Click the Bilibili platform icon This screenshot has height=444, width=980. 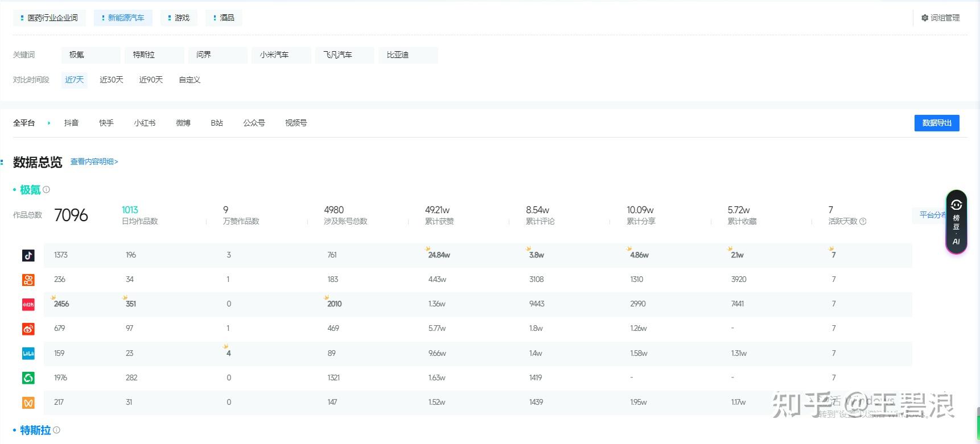28,353
